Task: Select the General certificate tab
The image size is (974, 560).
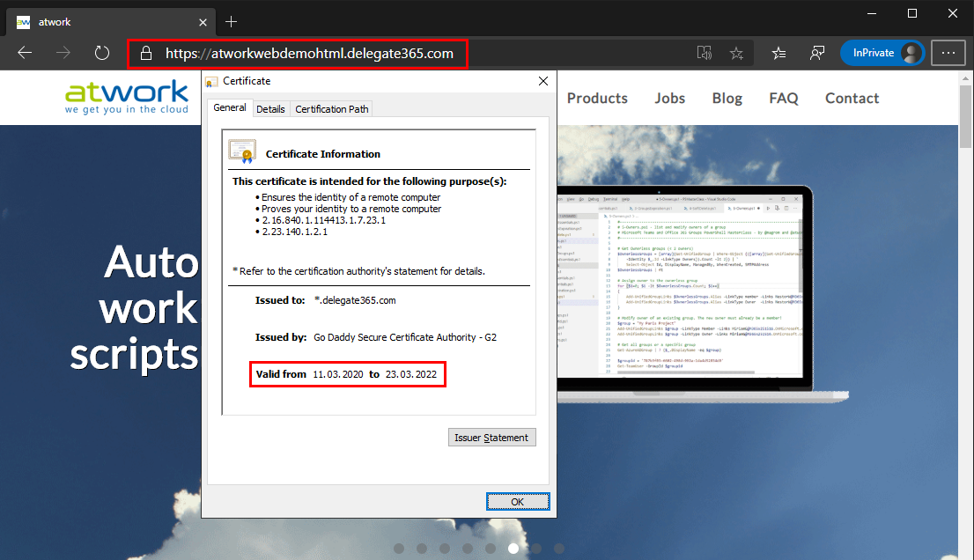Action: point(230,108)
